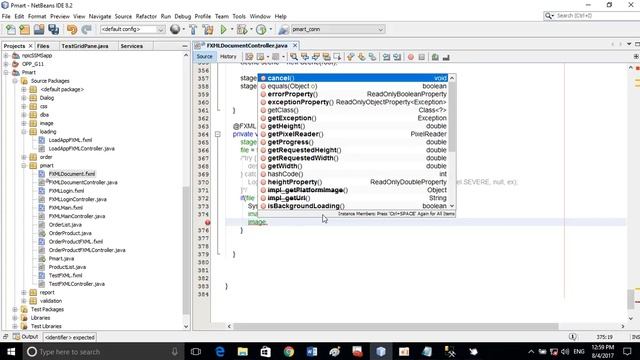Click the Next Bookmark icon
Image resolution: width=640 pixels, height=360 pixels.
pyautogui.click(x=361, y=57)
